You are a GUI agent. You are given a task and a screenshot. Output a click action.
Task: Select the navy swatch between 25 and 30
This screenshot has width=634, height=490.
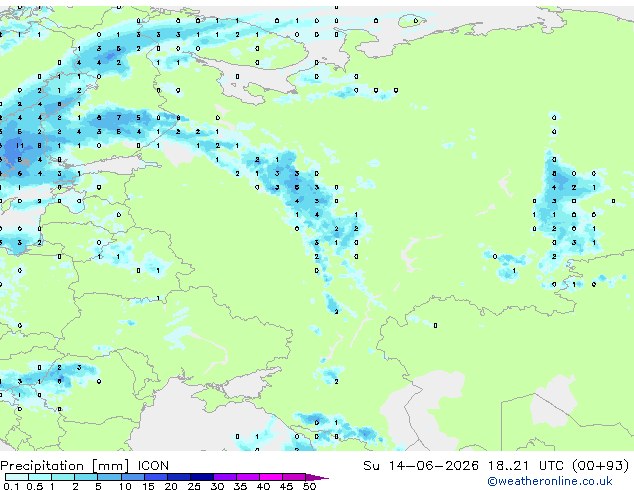(202, 477)
